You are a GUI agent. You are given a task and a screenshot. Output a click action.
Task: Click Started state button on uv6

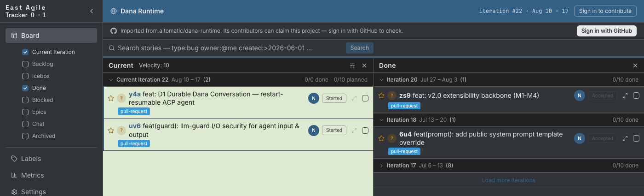point(334,131)
